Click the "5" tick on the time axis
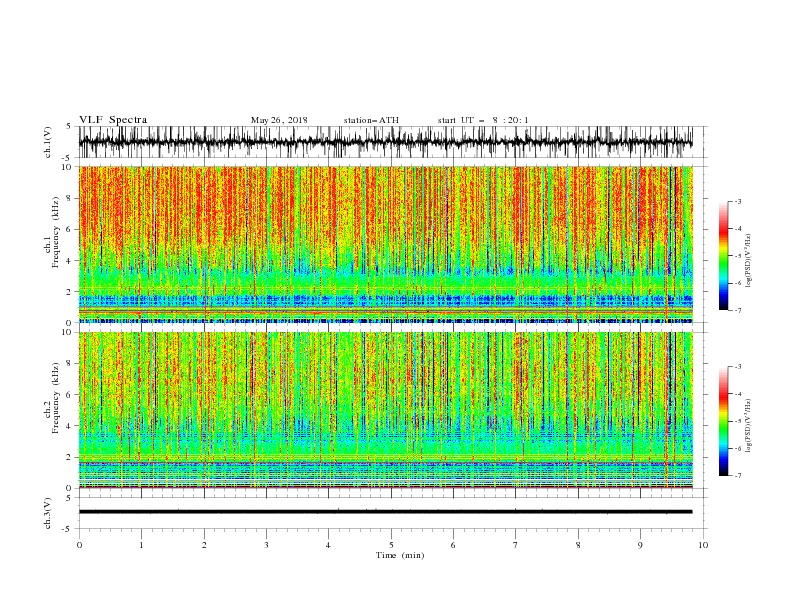Screen dimensions: 792x612 tap(391, 545)
